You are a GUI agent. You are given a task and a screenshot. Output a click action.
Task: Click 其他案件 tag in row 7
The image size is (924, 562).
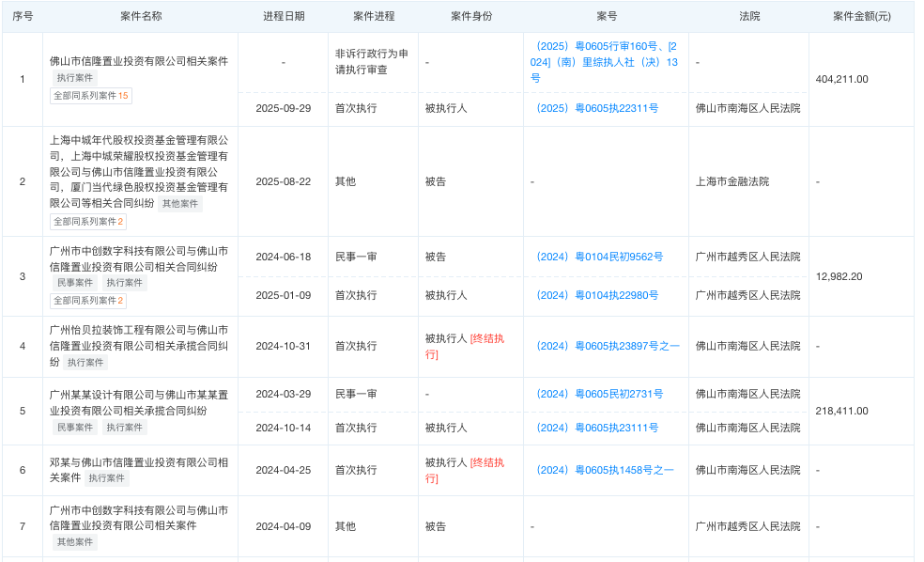pyautogui.click(x=75, y=542)
